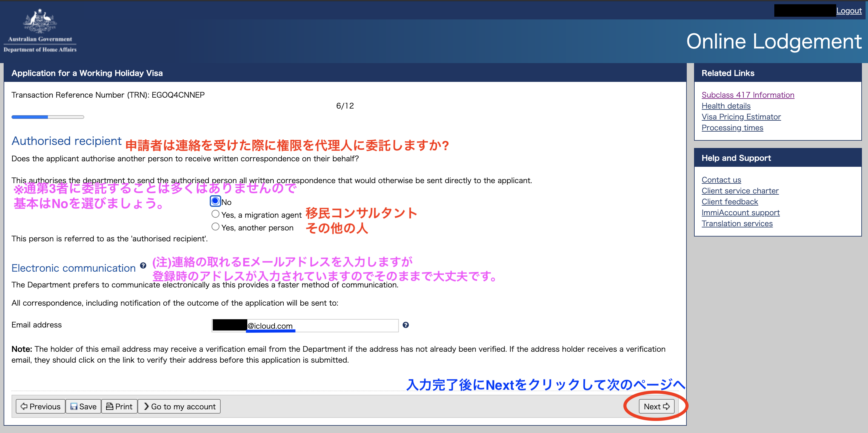Open the Subclass 417 Information link
This screenshot has width=868, height=433.
(748, 95)
